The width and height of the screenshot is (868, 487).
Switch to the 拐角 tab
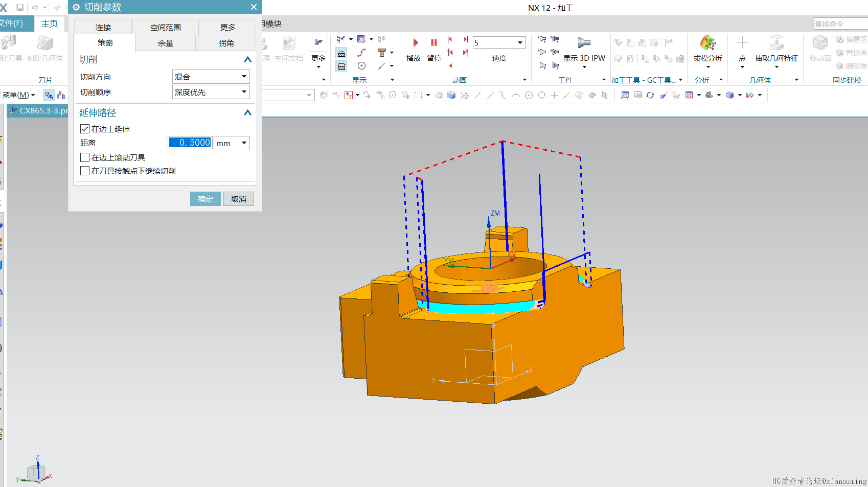pos(226,43)
